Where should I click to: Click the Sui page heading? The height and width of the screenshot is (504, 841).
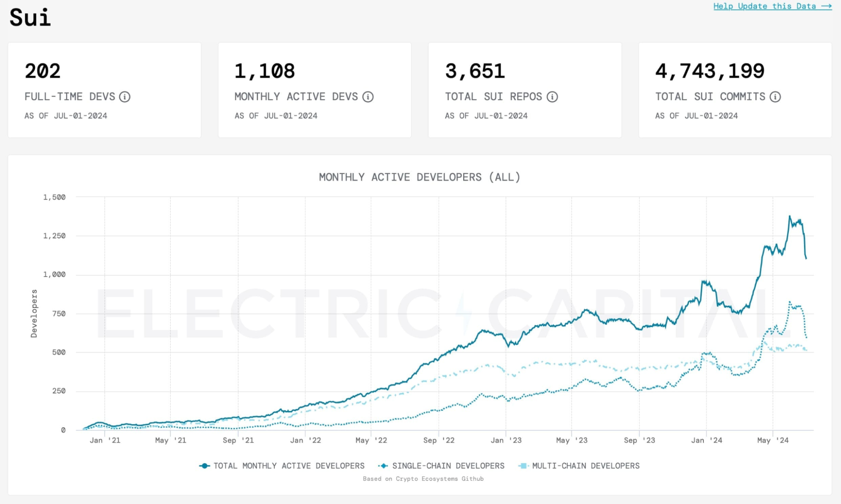(30, 17)
